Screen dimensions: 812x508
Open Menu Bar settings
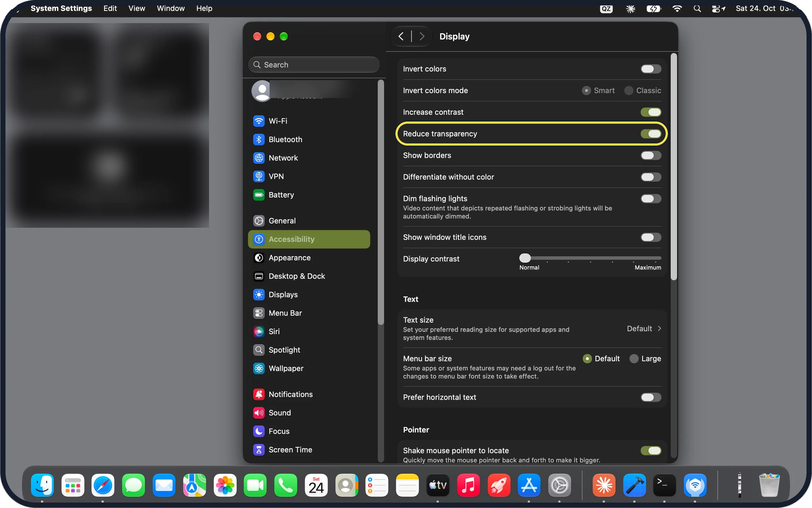coord(309,313)
